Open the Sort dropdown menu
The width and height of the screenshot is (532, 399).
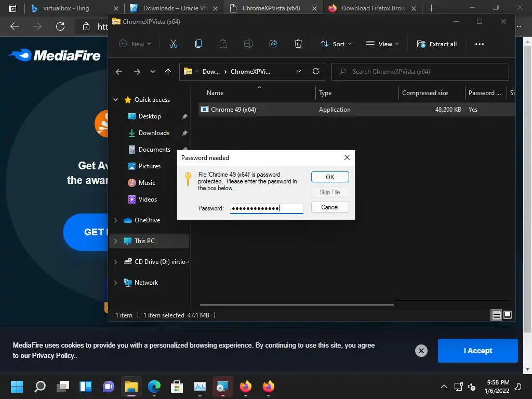(336, 44)
